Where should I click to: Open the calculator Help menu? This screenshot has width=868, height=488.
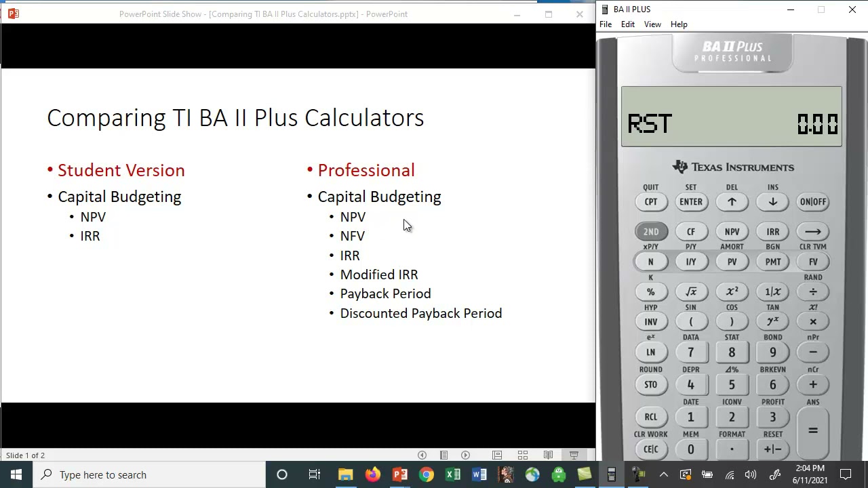point(679,24)
